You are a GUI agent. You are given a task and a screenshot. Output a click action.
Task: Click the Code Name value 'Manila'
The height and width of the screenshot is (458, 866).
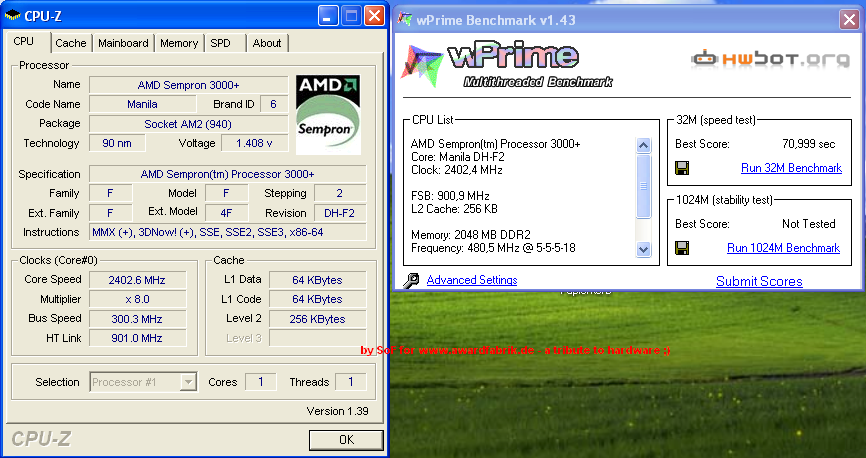[x=142, y=104]
